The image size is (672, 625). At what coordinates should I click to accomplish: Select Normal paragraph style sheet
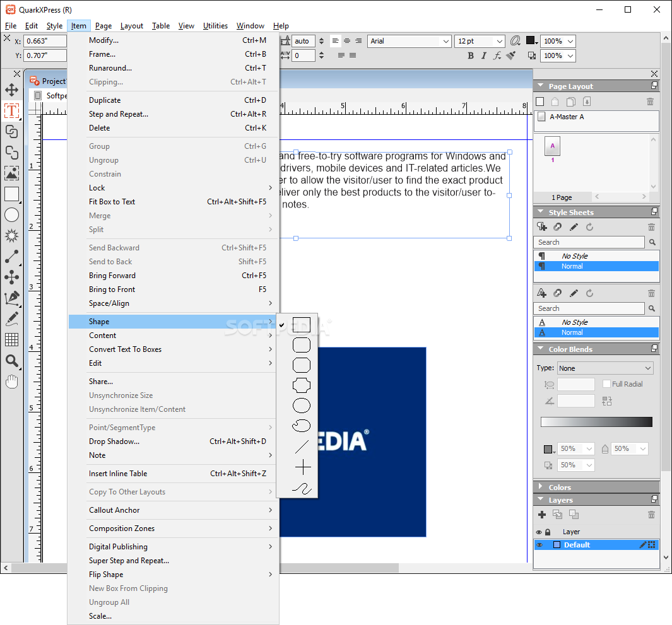(x=596, y=266)
